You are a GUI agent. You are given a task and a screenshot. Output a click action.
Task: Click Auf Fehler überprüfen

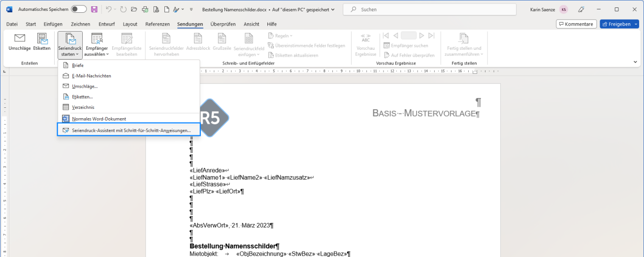click(x=409, y=55)
